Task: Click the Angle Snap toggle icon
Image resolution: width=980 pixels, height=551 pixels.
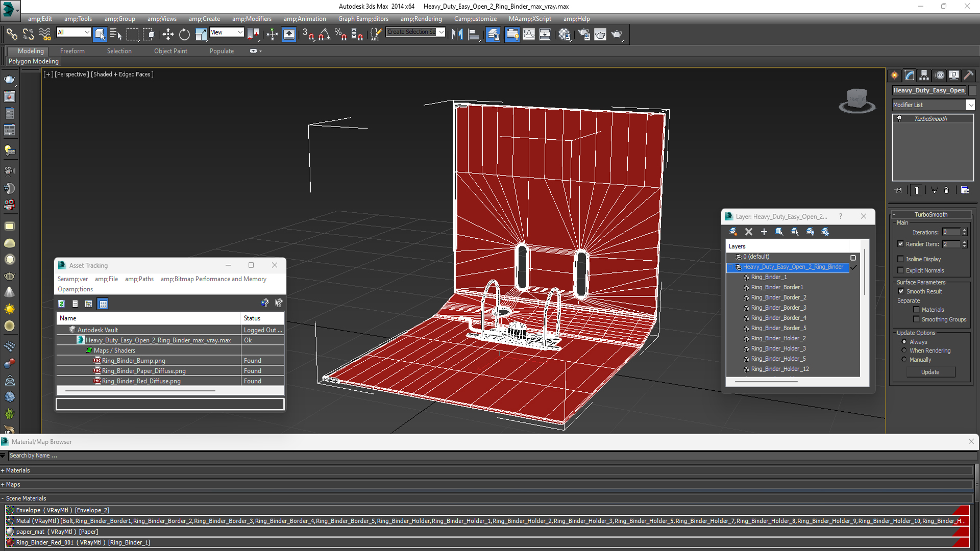Action: click(324, 34)
